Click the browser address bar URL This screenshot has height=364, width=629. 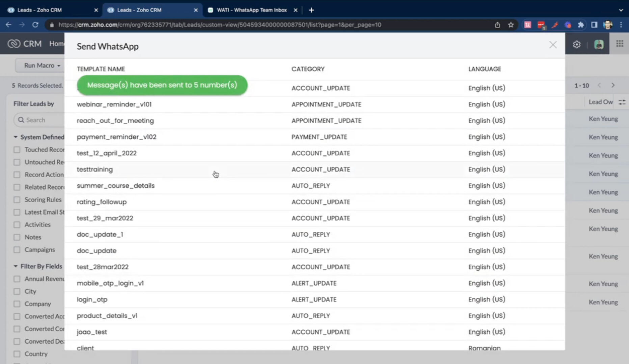[220, 25]
